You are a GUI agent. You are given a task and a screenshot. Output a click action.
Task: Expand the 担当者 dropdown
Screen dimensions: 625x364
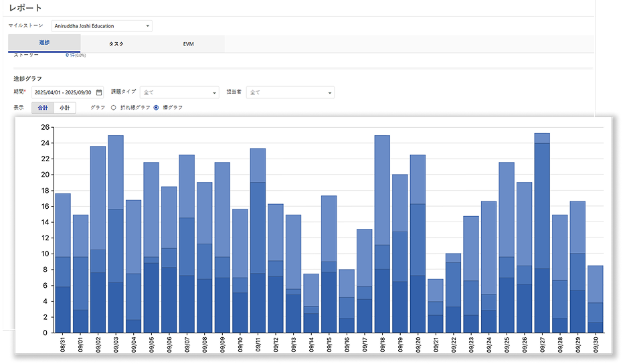(x=290, y=92)
